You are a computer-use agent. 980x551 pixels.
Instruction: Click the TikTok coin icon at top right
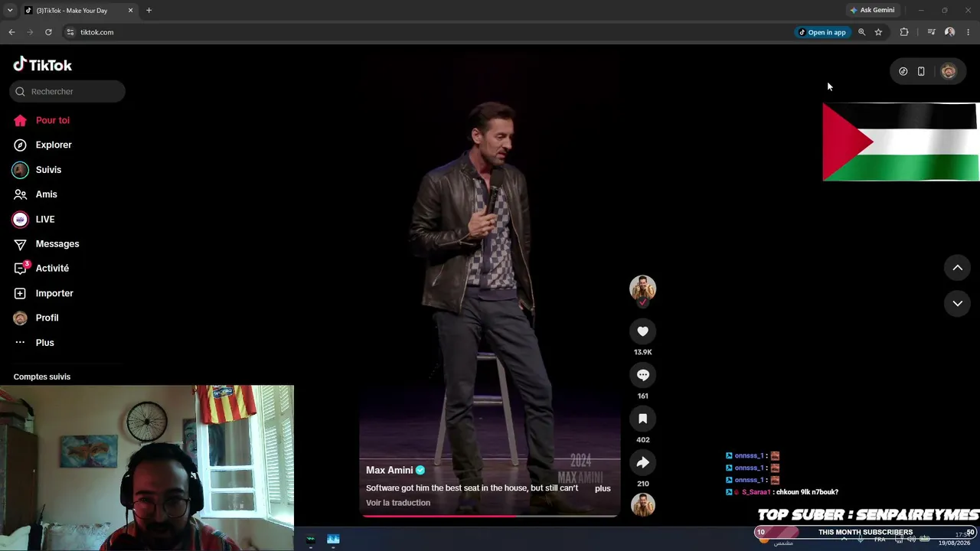(903, 71)
